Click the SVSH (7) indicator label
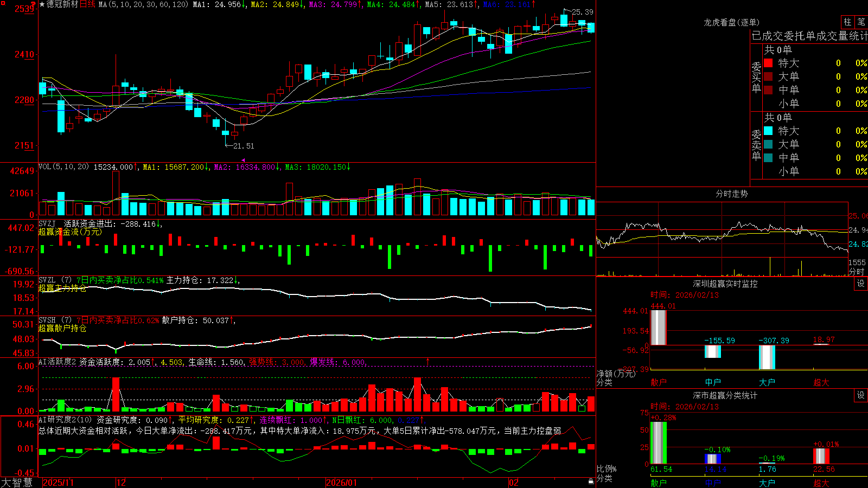 [x=55, y=320]
